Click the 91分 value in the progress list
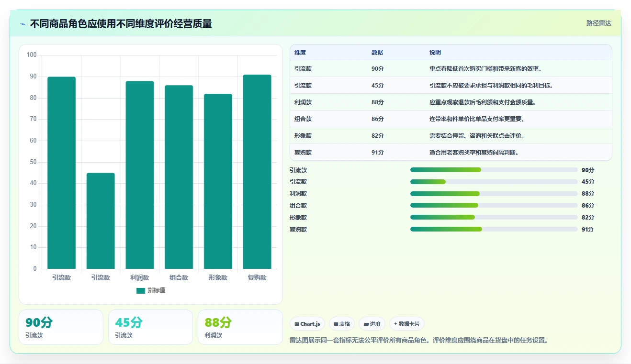 588,230
